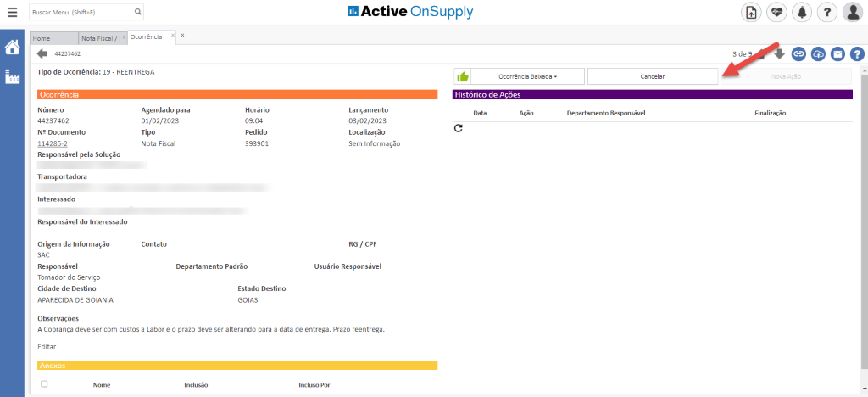Switch to the Home tab

[x=42, y=38]
